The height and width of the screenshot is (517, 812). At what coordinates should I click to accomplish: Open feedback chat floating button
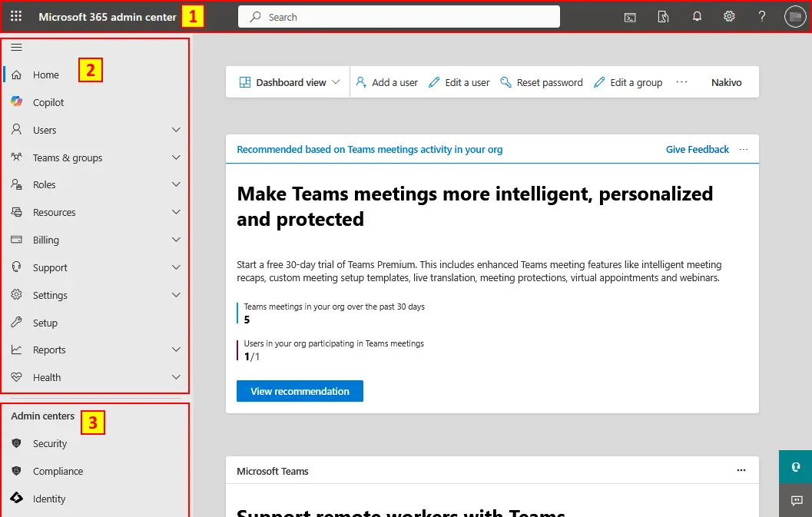pos(795,500)
